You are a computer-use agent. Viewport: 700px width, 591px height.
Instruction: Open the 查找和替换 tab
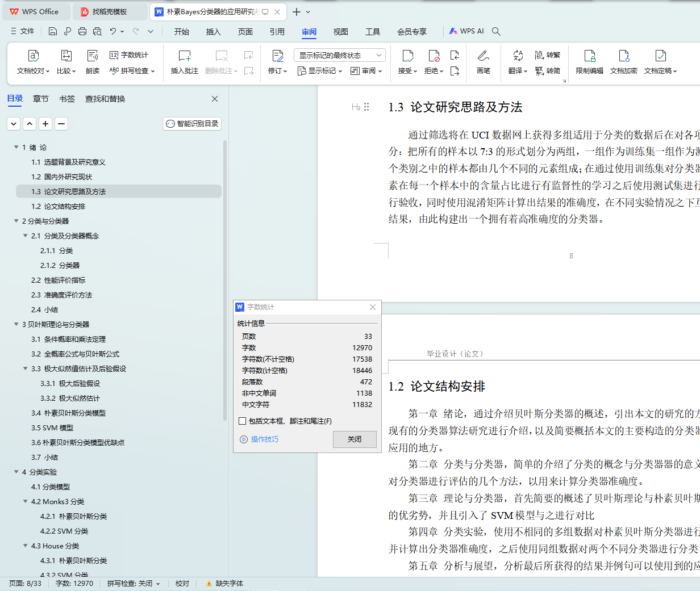pyautogui.click(x=105, y=99)
